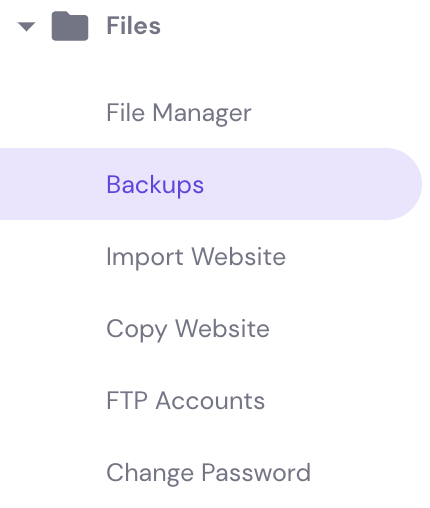Image resolution: width=430 pixels, height=508 pixels.
Task: Select the Backups menu item
Action: (211, 184)
